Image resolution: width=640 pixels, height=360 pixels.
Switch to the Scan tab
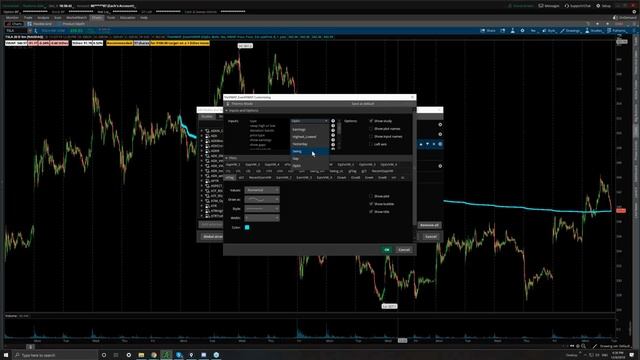click(x=58, y=18)
